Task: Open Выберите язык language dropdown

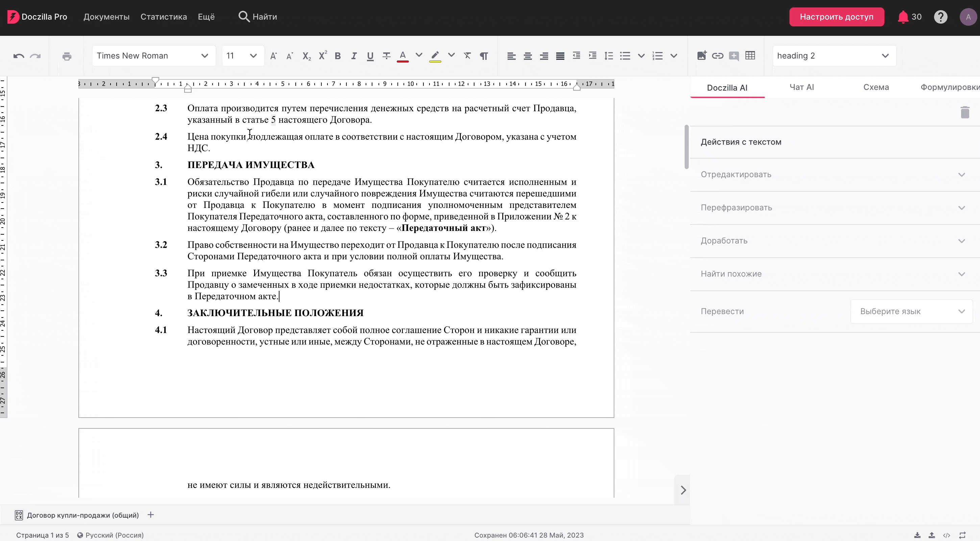Action: pyautogui.click(x=911, y=311)
